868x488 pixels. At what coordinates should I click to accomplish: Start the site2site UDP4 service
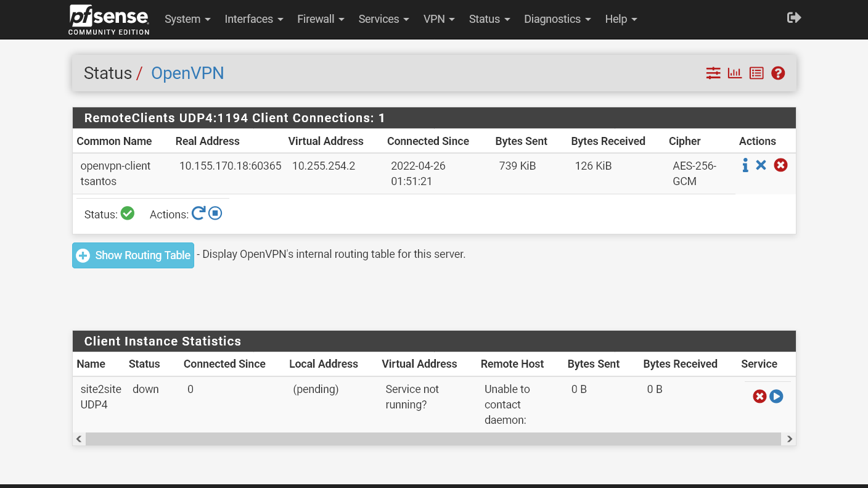(x=776, y=396)
